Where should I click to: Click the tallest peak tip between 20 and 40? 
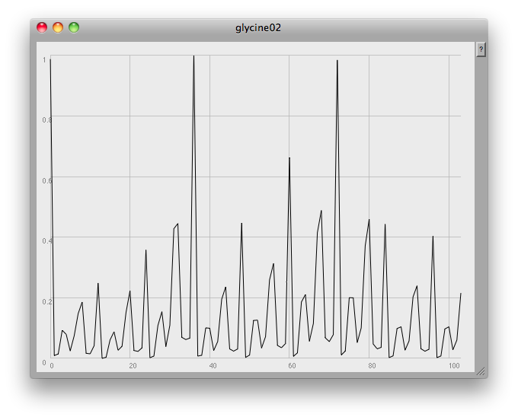pos(193,56)
